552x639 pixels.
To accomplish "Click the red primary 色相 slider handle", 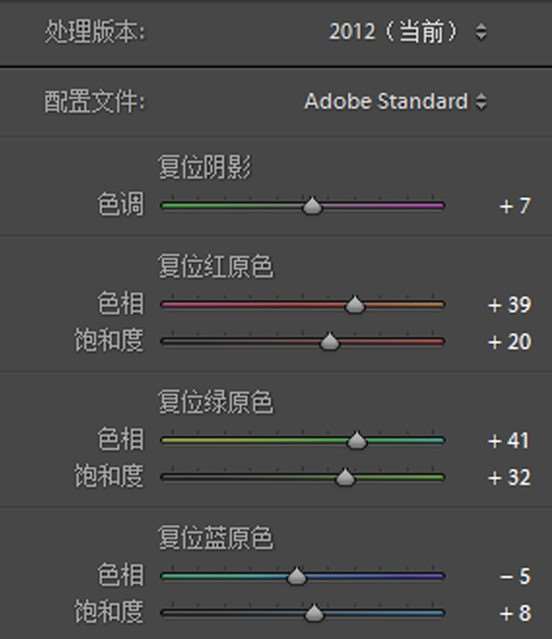I will tap(355, 304).
